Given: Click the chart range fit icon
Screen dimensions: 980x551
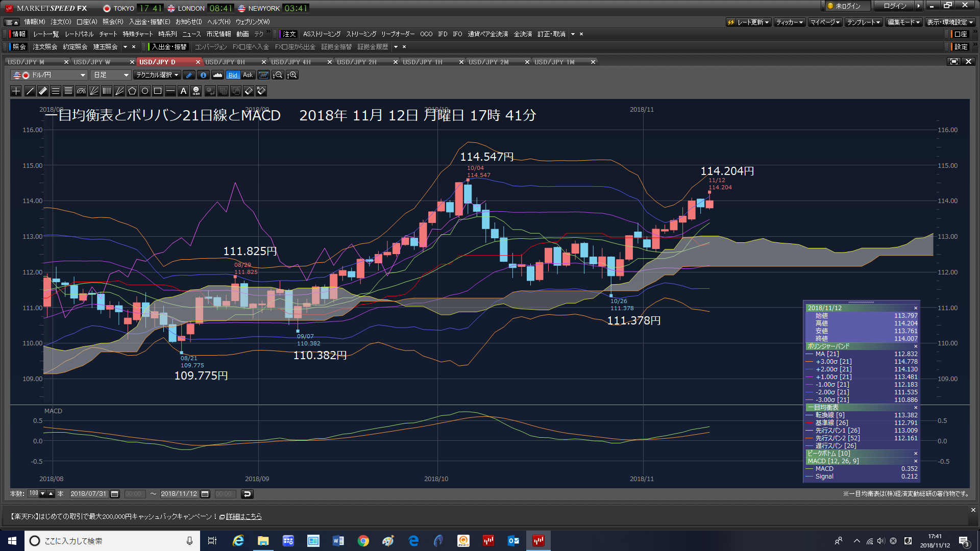Looking at the screenshot, I should click(x=263, y=75).
